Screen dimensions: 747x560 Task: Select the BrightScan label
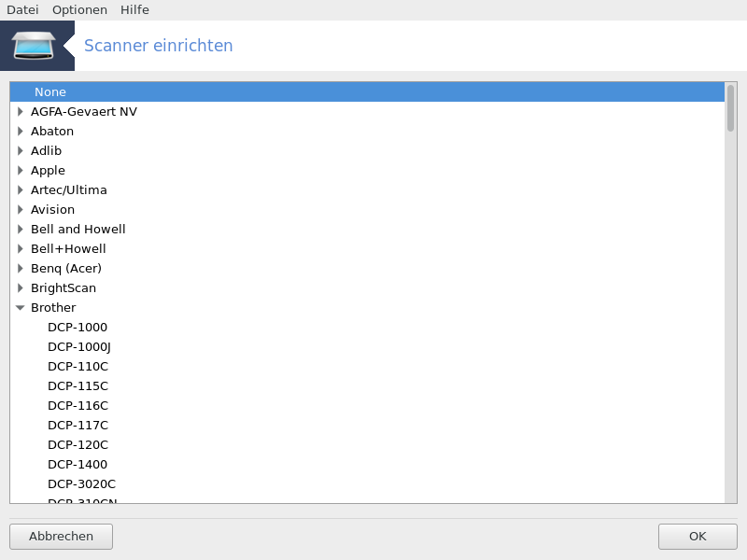pyautogui.click(x=63, y=288)
